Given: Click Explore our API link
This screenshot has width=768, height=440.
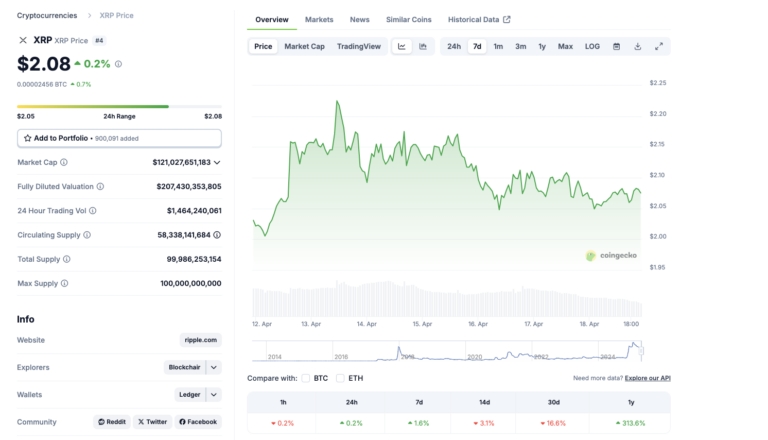Looking at the screenshot, I should click(x=648, y=378).
